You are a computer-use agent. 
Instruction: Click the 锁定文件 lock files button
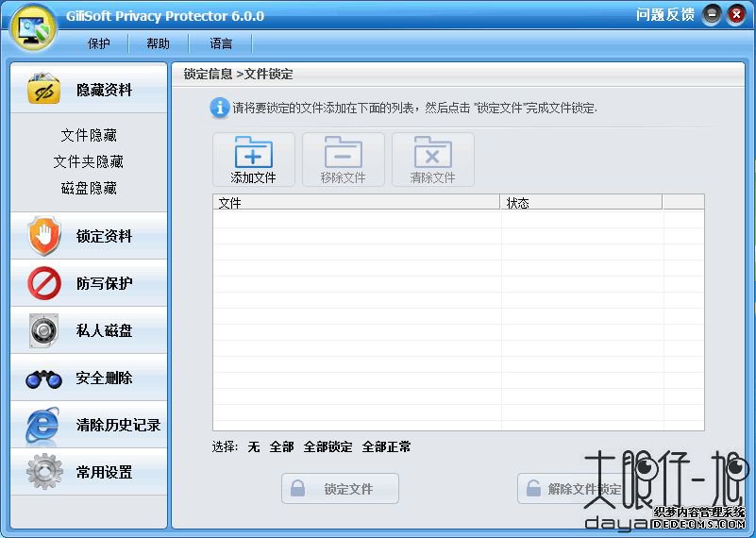tap(340, 488)
